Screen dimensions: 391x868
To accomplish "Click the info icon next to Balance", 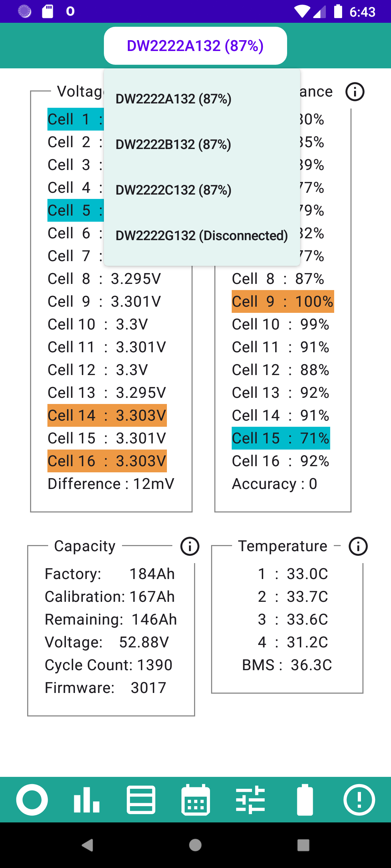I will [355, 92].
